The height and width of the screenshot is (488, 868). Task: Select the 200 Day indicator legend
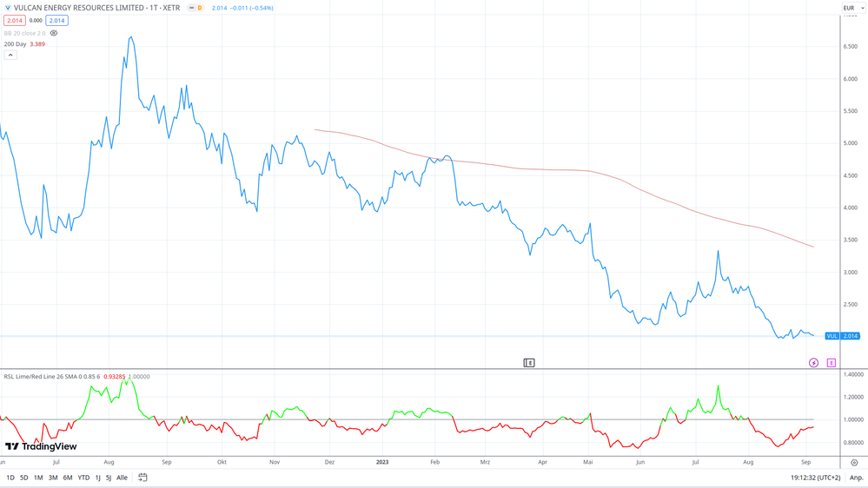click(15, 44)
